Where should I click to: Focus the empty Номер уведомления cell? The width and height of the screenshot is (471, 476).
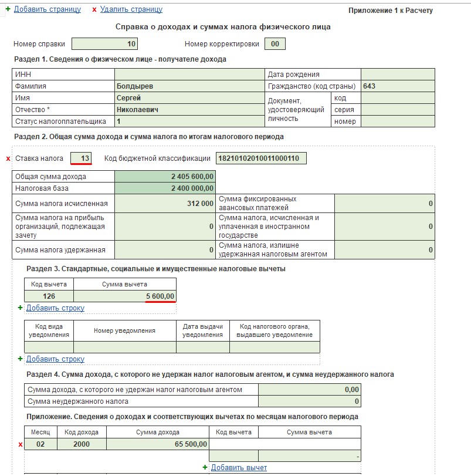click(125, 347)
